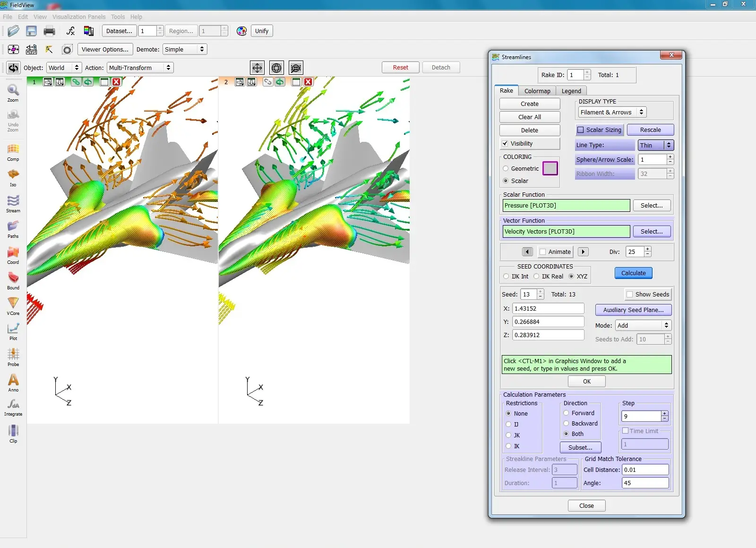Image resolution: width=756 pixels, height=548 pixels.
Task: Click Select for Scalar Function
Action: (652, 205)
